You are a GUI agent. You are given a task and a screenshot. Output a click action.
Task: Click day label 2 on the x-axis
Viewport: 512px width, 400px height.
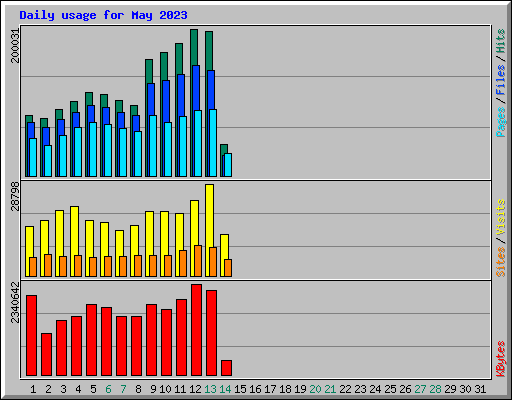click(48, 389)
